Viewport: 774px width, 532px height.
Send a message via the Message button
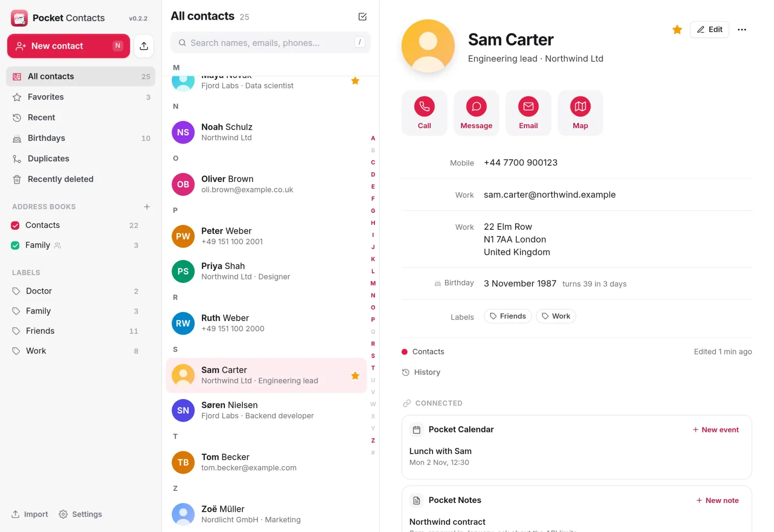[x=476, y=113]
